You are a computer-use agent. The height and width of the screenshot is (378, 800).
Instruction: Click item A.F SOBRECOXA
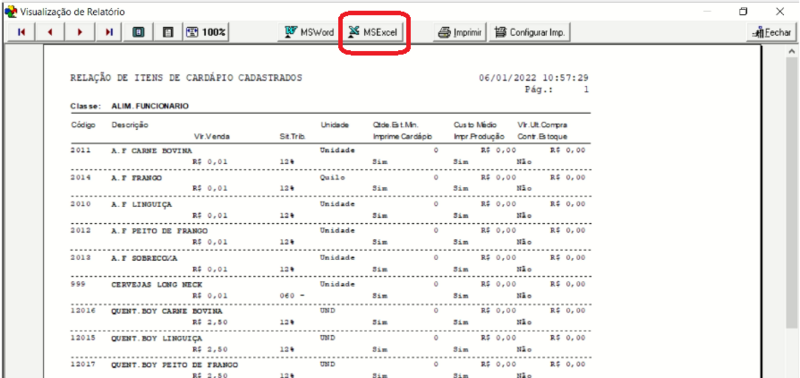[x=144, y=257]
